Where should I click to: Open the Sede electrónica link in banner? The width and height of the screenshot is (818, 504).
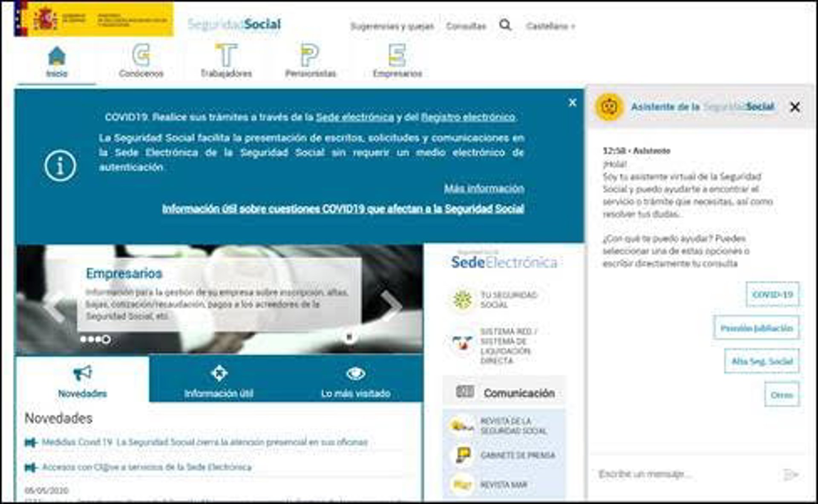354,117
